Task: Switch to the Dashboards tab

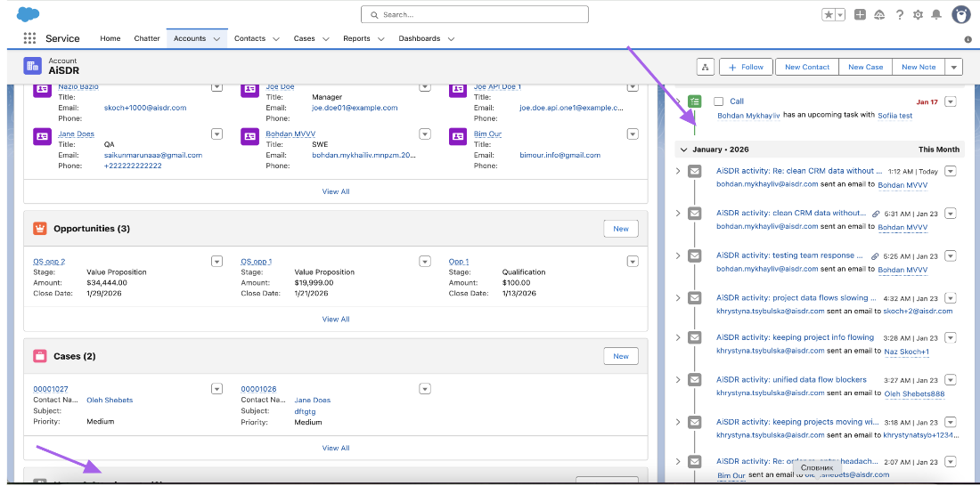Action: pyautogui.click(x=420, y=39)
